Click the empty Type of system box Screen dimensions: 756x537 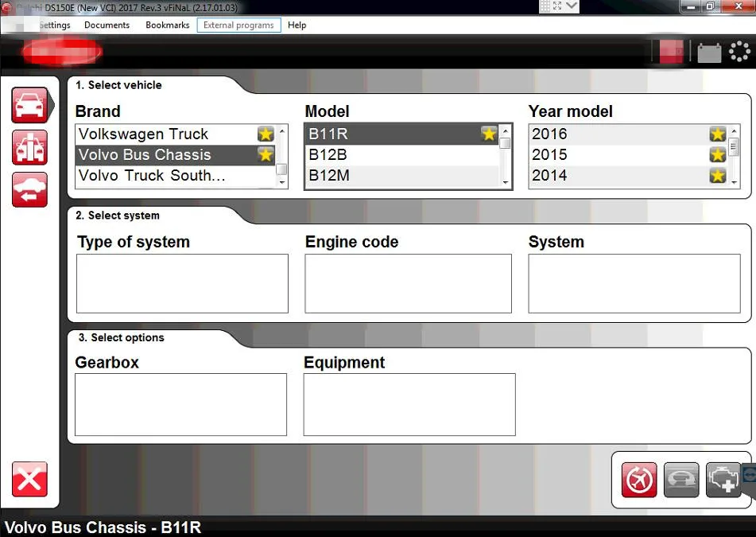pos(182,283)
